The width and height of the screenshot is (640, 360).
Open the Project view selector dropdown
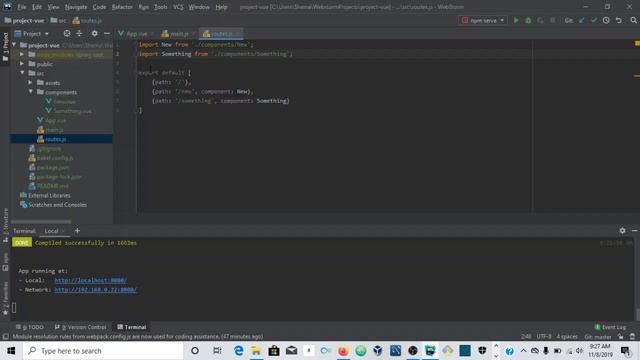[x=32, y=33]
